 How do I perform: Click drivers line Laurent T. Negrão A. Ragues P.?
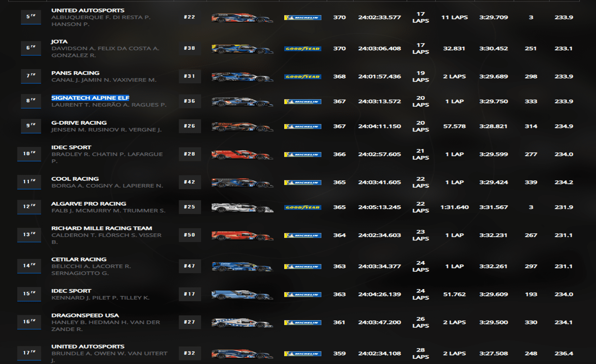[x=109, y=105]
